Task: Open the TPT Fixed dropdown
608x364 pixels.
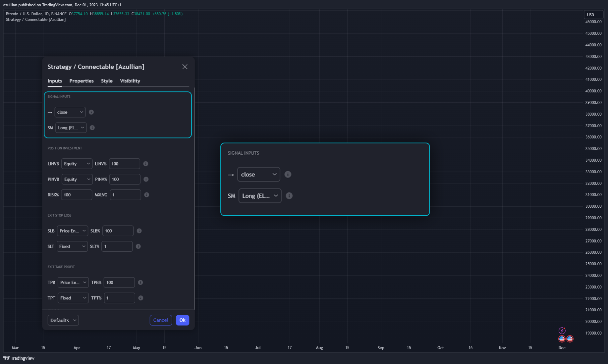Action: point(73,298)
